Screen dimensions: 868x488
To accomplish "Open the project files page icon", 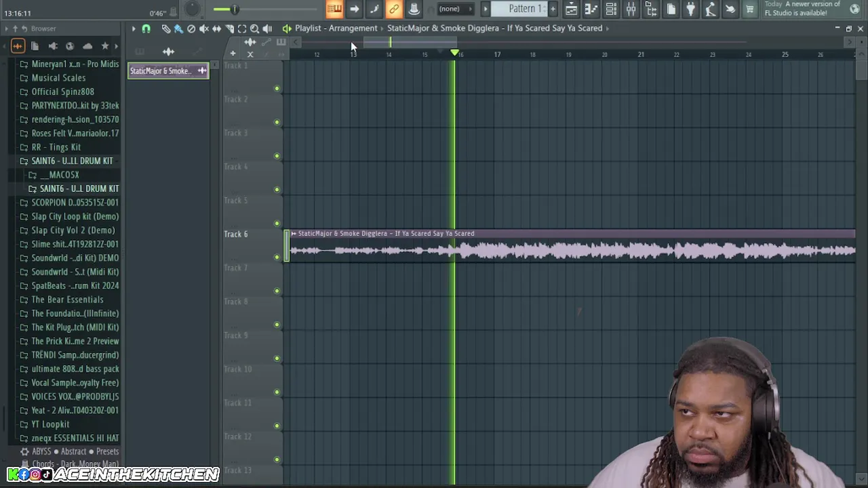I will tap(671, 9).
